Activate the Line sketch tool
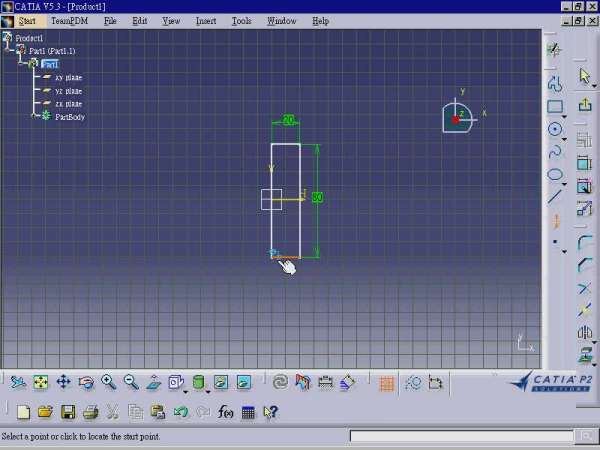 (555, 197)
